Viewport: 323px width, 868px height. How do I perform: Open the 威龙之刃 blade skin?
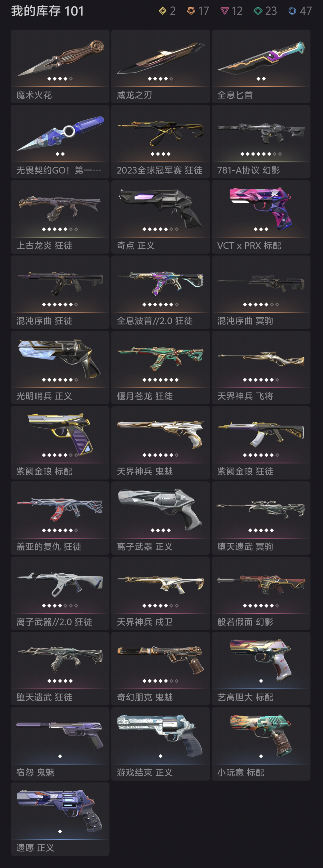pos(160,66)
